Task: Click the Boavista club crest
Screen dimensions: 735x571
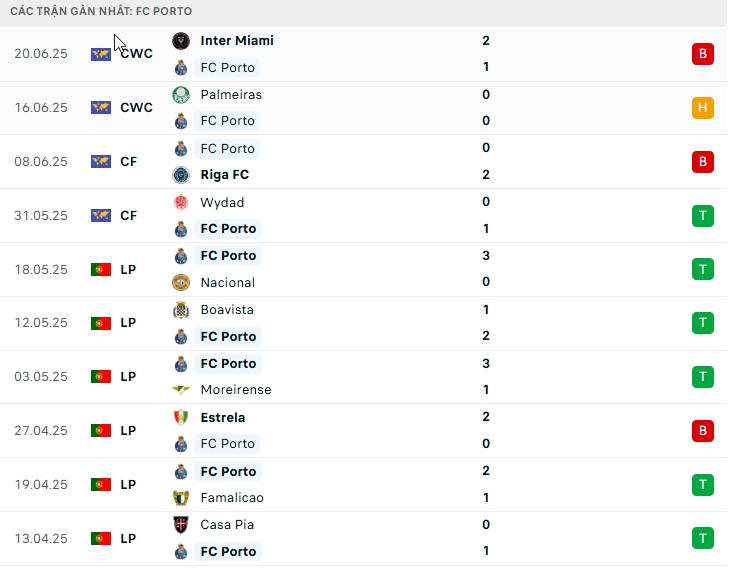Action: coord(181,310)
